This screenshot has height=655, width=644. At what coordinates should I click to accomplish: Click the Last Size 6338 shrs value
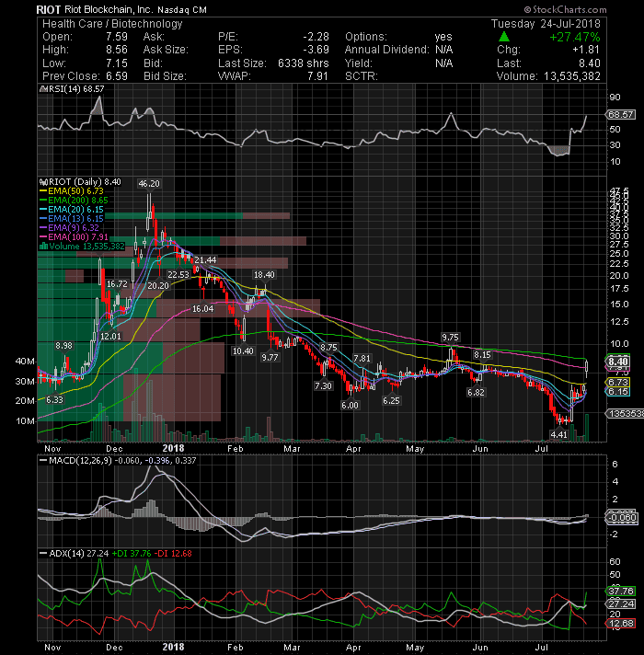(x=304, y=63)
